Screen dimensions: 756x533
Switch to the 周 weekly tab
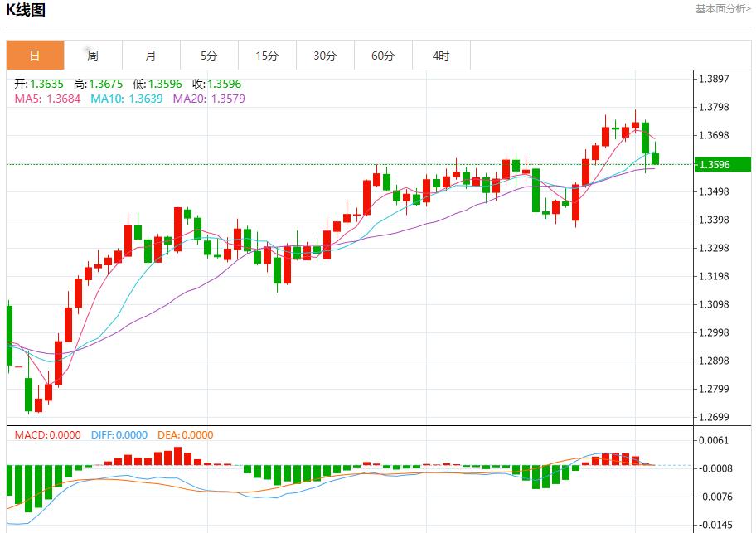[93, 56]
